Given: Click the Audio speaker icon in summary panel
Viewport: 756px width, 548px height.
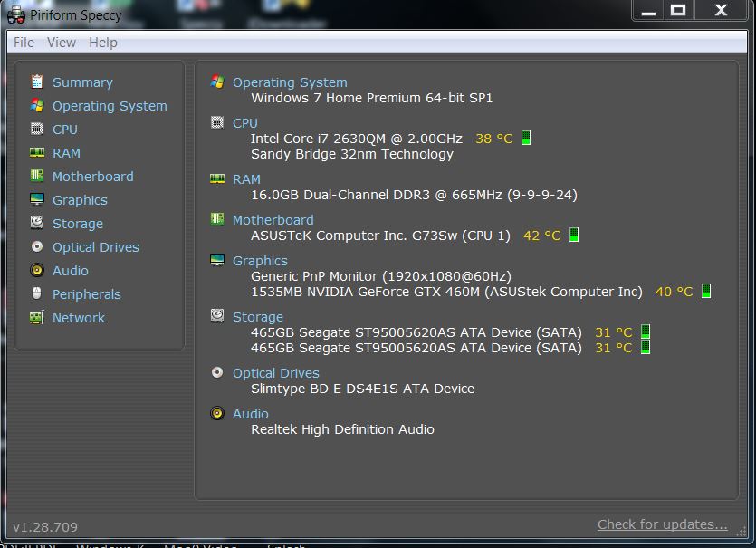Looking at the screenshot, I should point(217,413).
